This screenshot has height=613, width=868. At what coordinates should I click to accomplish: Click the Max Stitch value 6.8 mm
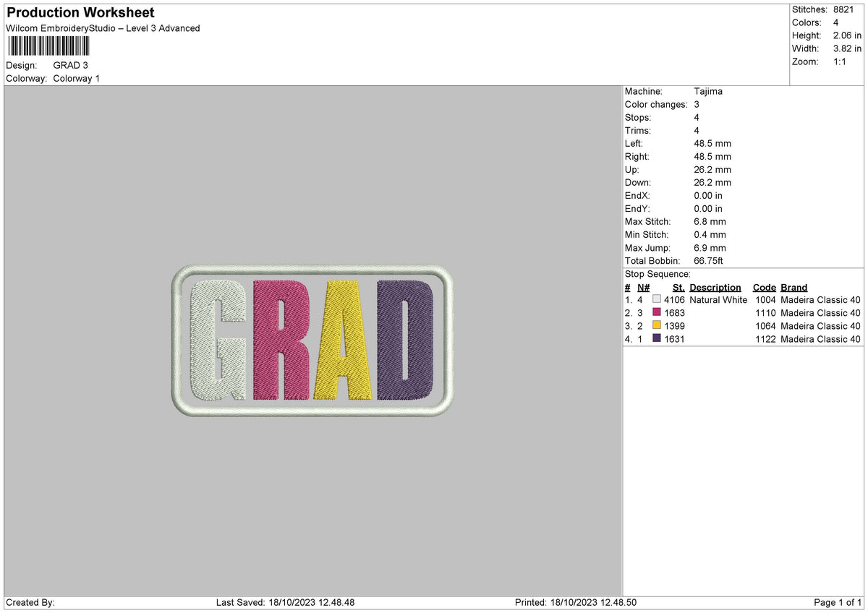point(710,221)
